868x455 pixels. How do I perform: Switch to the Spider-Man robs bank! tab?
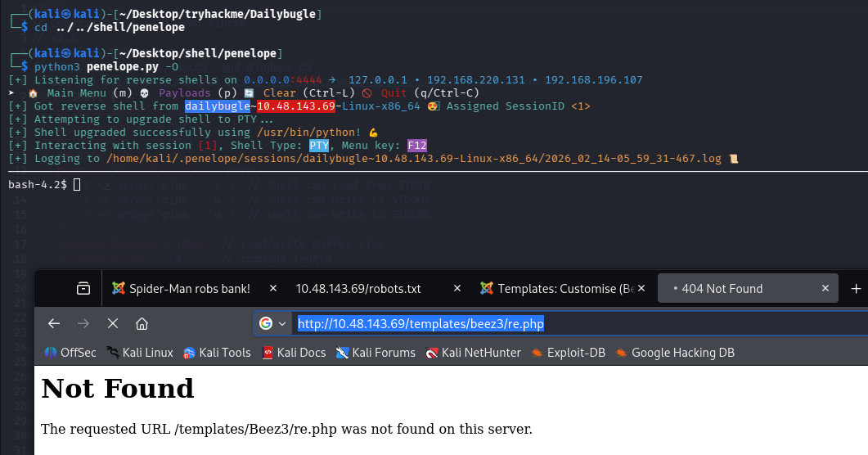coord(189,288)
